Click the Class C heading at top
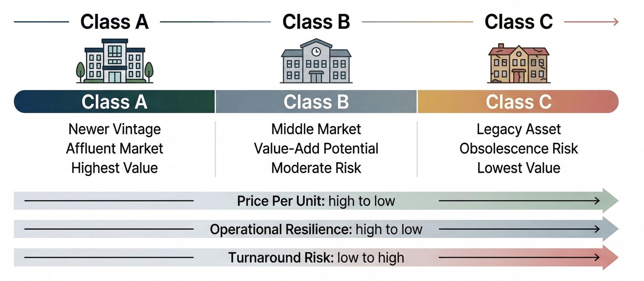The image size is (644, 281). (x=519, y=22)
